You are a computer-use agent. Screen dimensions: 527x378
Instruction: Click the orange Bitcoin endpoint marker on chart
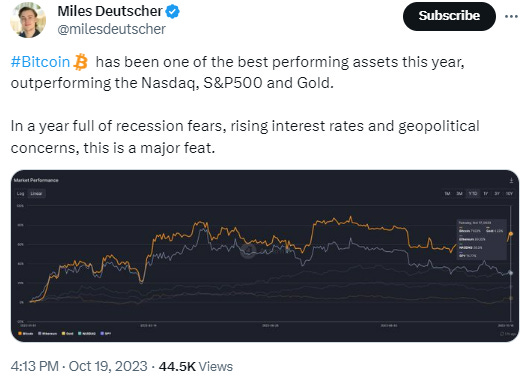point(511,234)
